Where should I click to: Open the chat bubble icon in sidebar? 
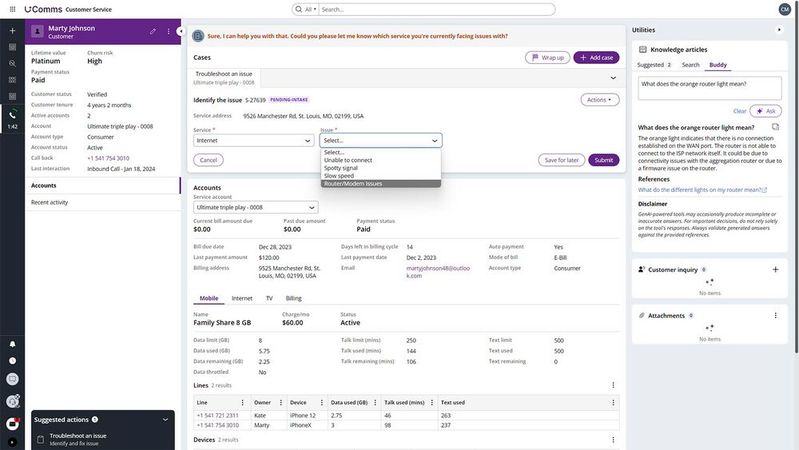tap(12, 379)
